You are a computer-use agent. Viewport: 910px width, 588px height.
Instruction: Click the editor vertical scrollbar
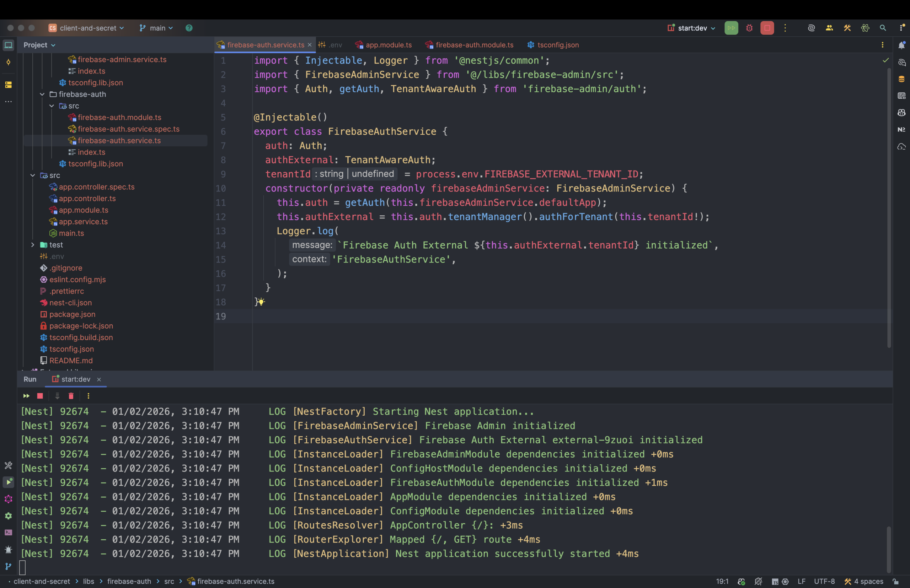(889, 206)
